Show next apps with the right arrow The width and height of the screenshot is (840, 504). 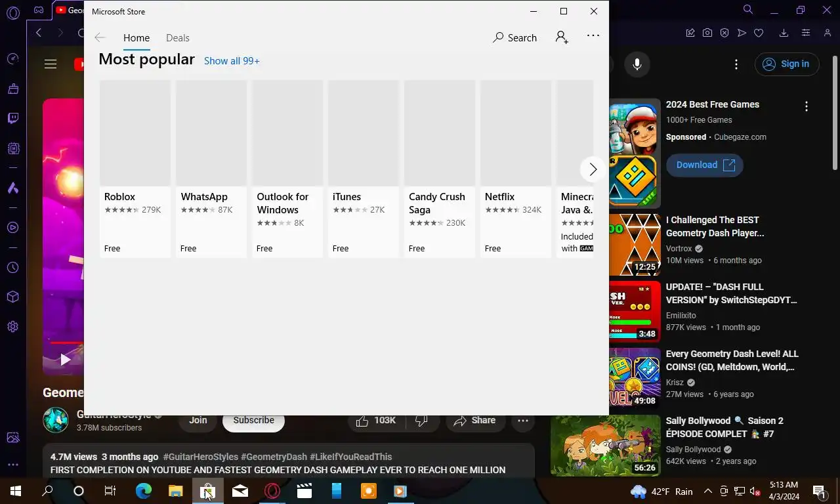593,169
